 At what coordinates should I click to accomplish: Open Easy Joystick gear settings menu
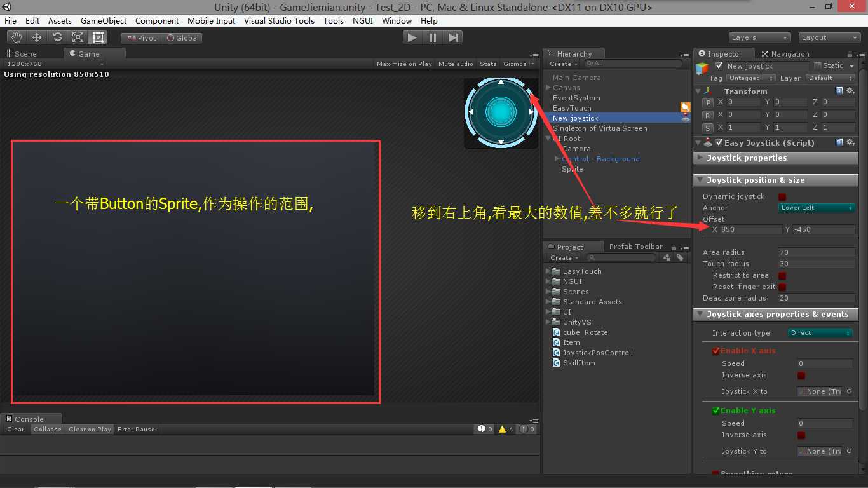(x=850, y=142)
